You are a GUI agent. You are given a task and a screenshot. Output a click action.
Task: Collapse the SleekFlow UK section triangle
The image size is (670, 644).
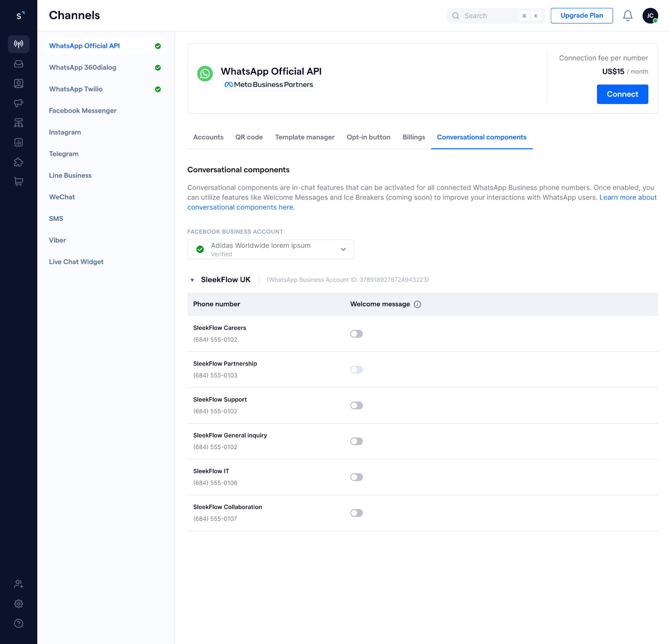pos(192,280)
